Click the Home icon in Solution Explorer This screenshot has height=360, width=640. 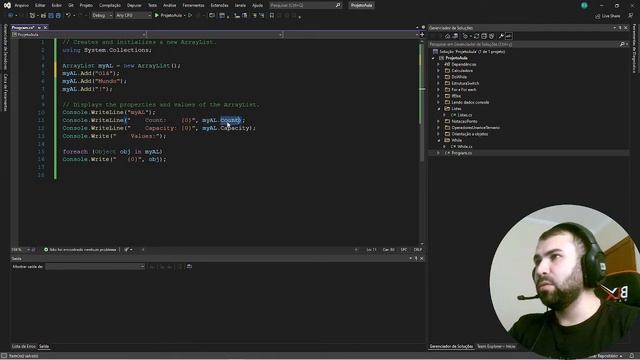[447, 36]
